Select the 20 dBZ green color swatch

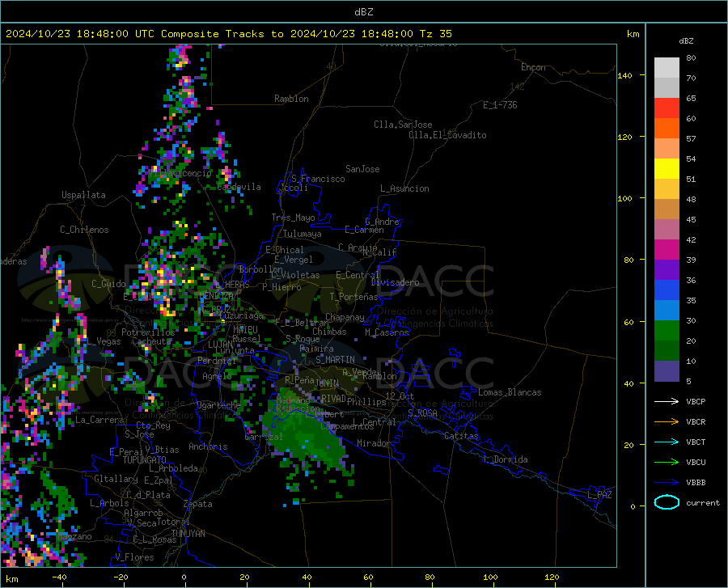(667, 331)
